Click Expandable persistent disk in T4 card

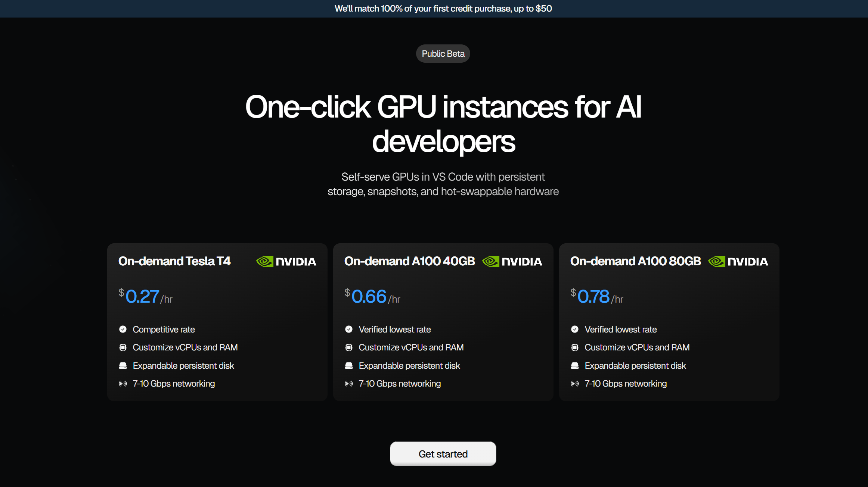coord(183,366)
